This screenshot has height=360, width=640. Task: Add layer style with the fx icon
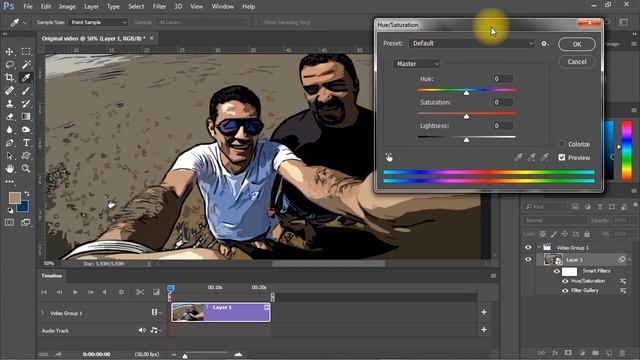(x=555, y=353)
